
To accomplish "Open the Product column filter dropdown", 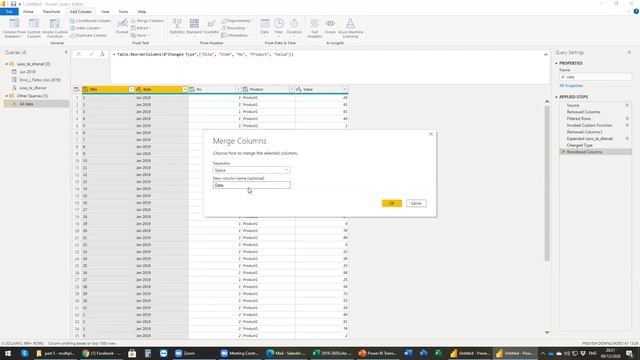I will (291, 89).
